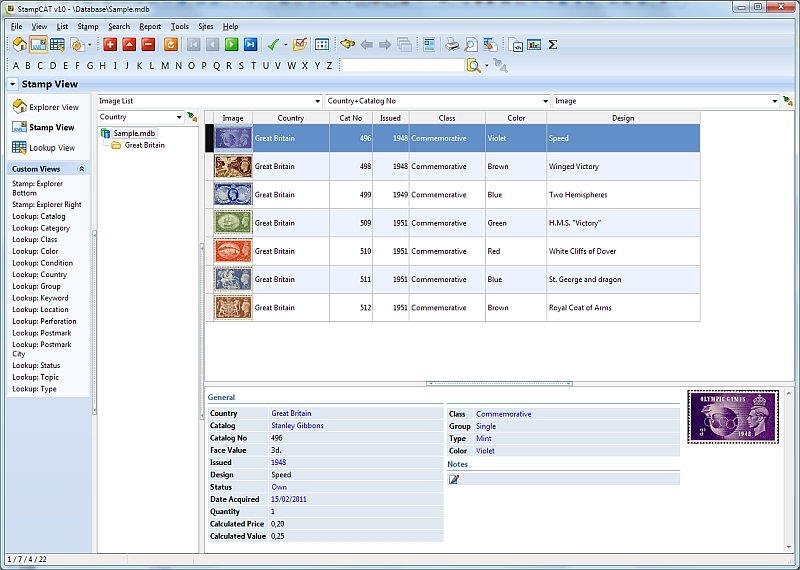Viewport: 800px width, 570px height.
Task: Go to next record with green arrow
Action: [x=231, y=45]
